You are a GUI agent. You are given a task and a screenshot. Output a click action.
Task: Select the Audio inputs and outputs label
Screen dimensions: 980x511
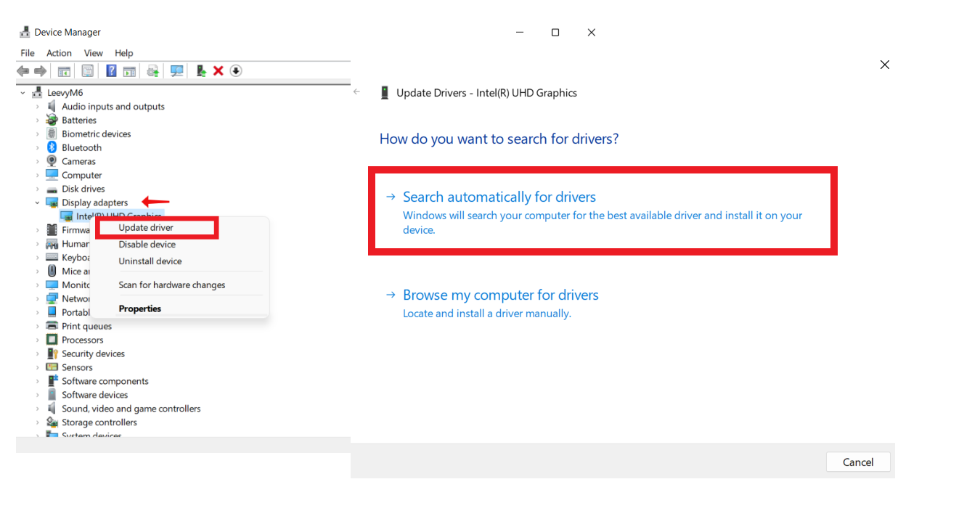click(113, 107)
